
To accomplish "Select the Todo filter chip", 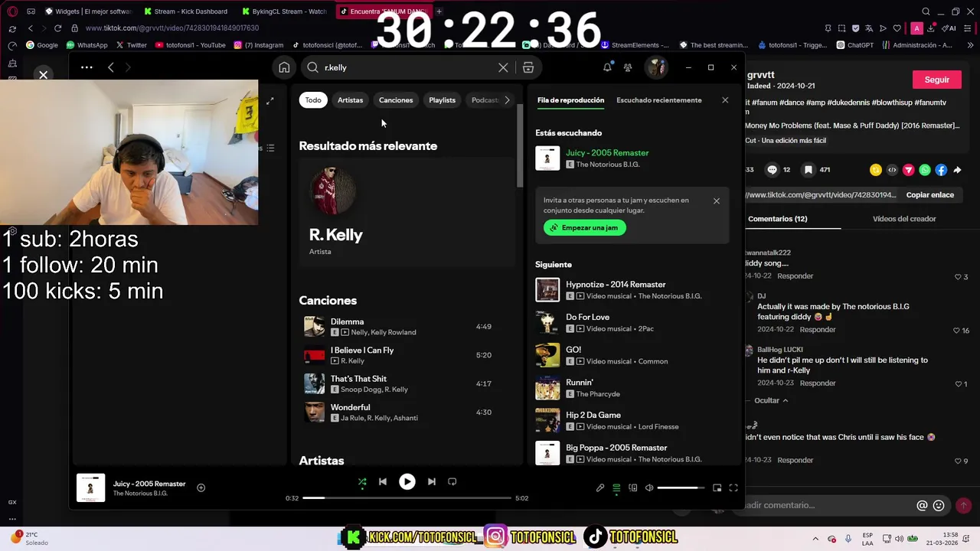I will pyautogui.click(x=313, y=100).
